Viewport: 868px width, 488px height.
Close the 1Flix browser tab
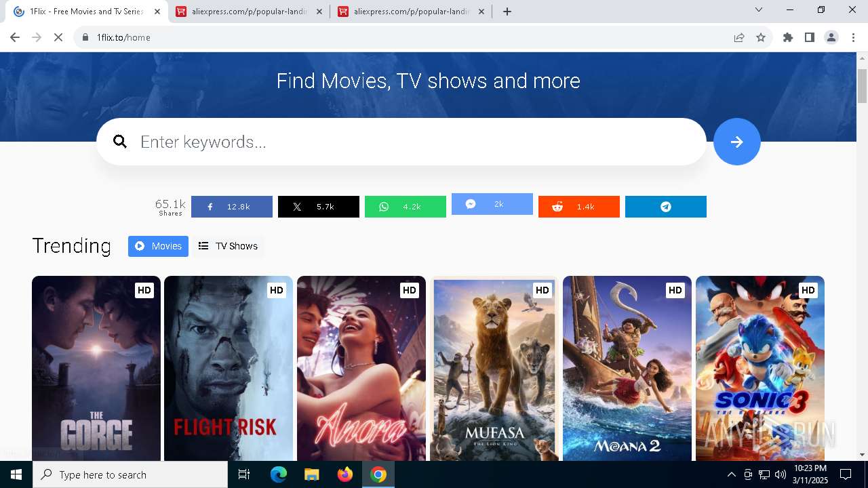[x=157, y=12]
